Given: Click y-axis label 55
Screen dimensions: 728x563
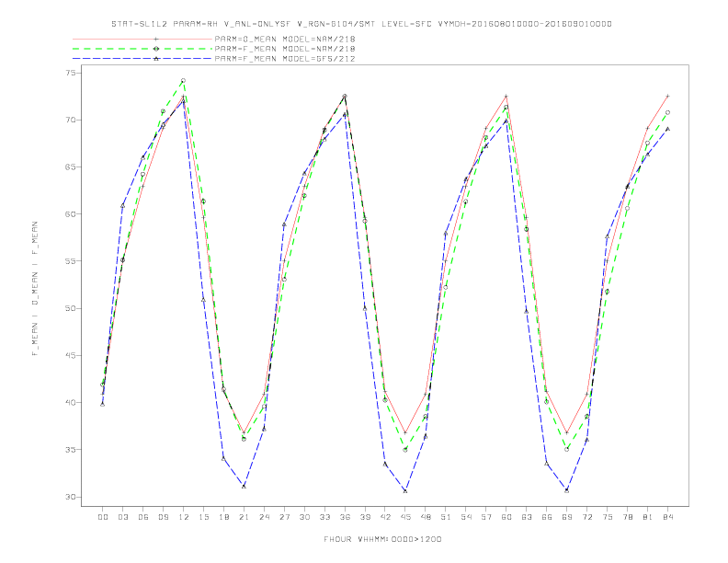Looking at the screenshot, I should point(70,261).
